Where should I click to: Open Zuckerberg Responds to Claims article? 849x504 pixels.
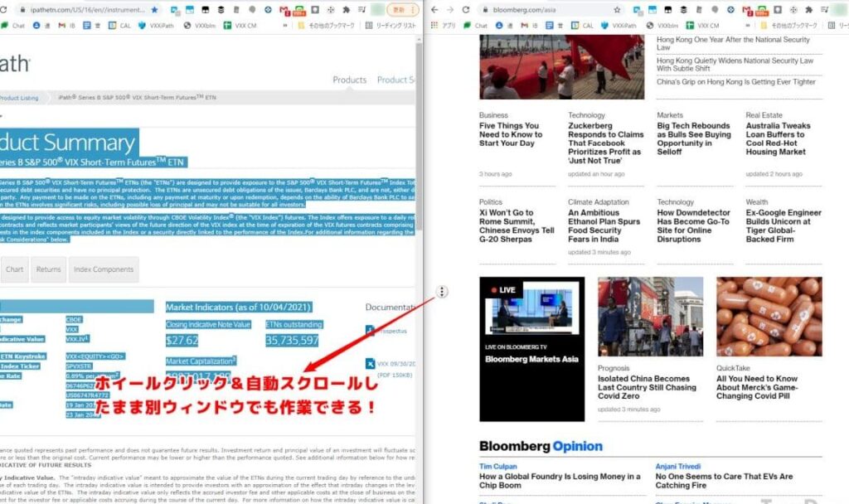point(605,143)
